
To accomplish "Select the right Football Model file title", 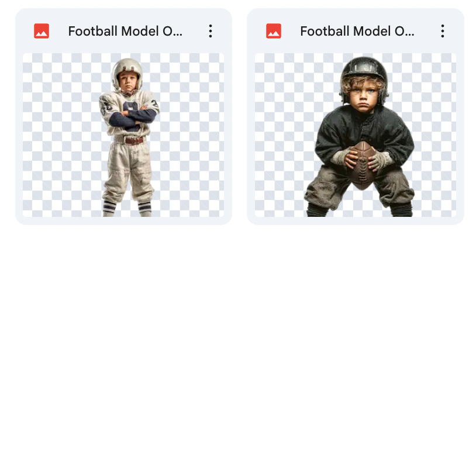I will [357, 31].
